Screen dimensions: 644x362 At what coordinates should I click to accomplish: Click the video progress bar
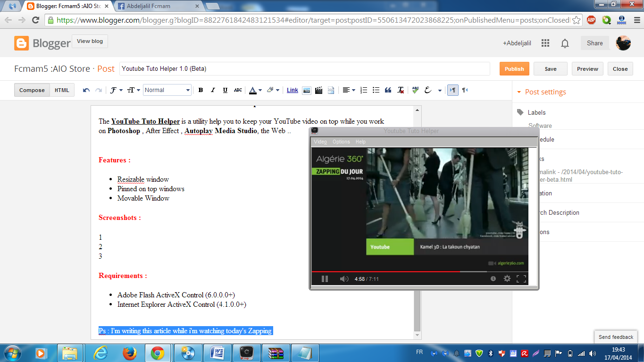click(419, 271)
